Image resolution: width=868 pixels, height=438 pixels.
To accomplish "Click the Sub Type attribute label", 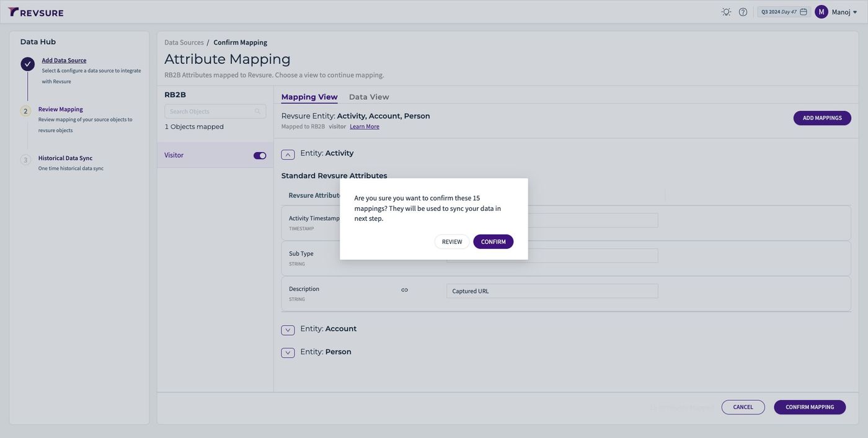I will pos(301,254).
